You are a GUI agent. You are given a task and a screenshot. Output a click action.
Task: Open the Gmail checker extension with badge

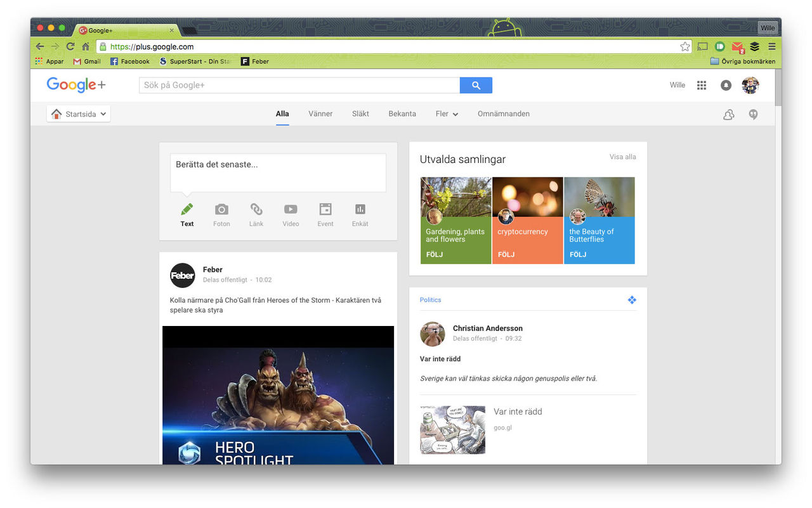point(737,47)
